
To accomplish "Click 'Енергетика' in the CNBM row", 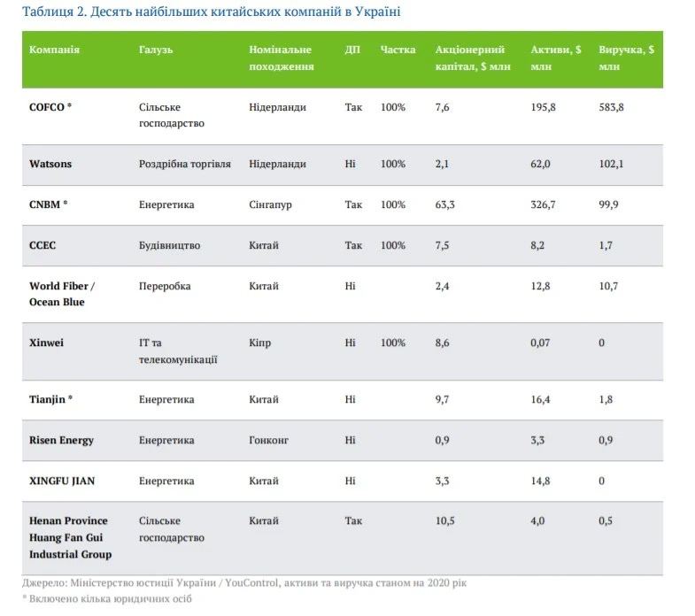I will coord(166,204).
